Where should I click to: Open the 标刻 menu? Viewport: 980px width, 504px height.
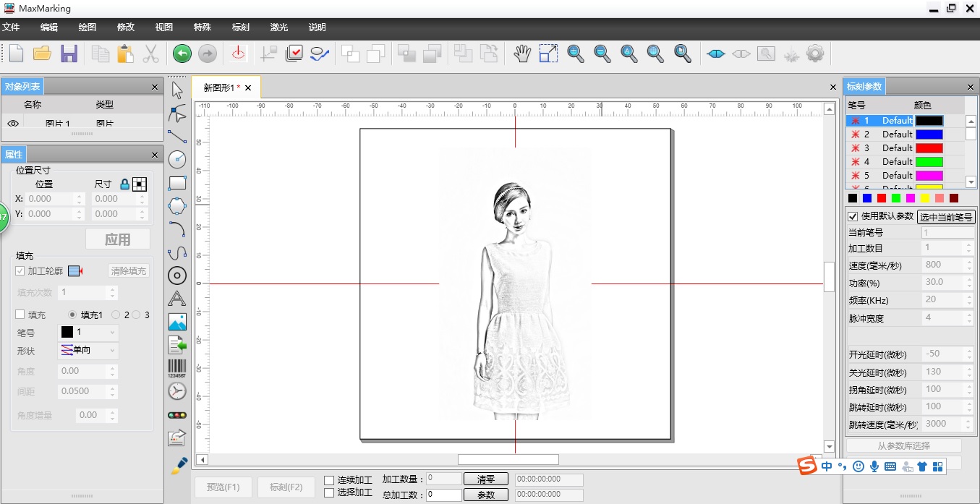(240, 27)
